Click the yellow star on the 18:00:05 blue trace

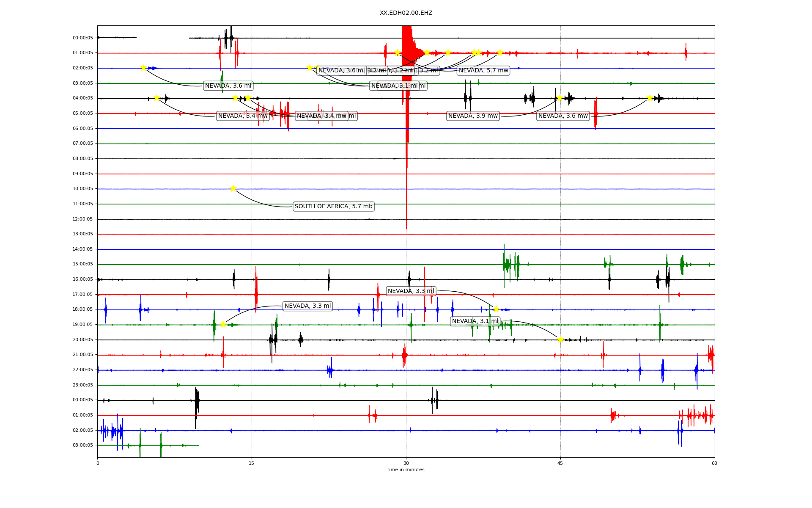[496, 309]
